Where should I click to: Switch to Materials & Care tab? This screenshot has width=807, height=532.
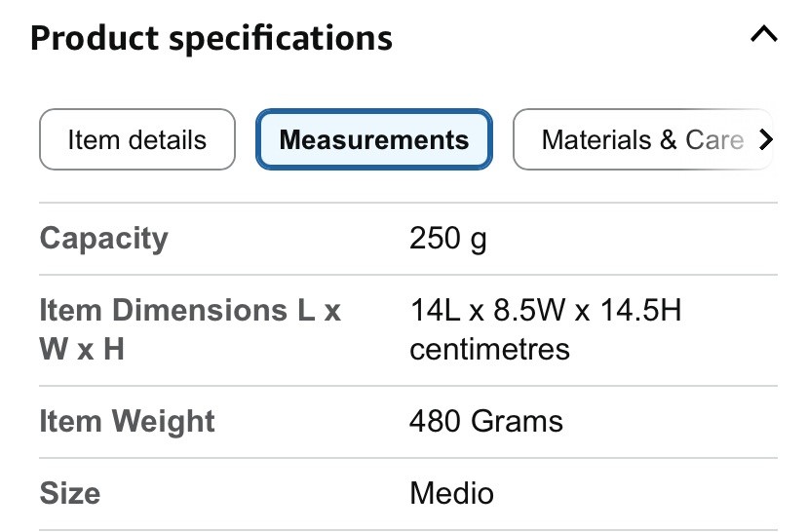(x=642, y=139)
